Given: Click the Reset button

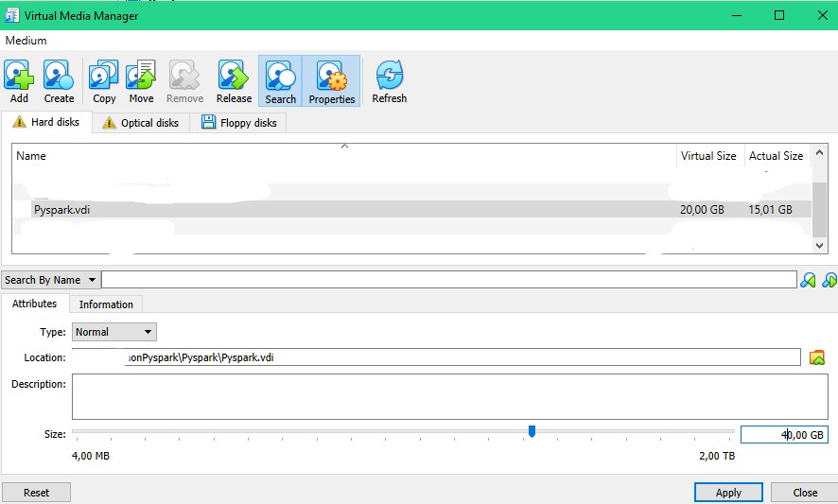Looking at the screenshot, I should [36, 493].
